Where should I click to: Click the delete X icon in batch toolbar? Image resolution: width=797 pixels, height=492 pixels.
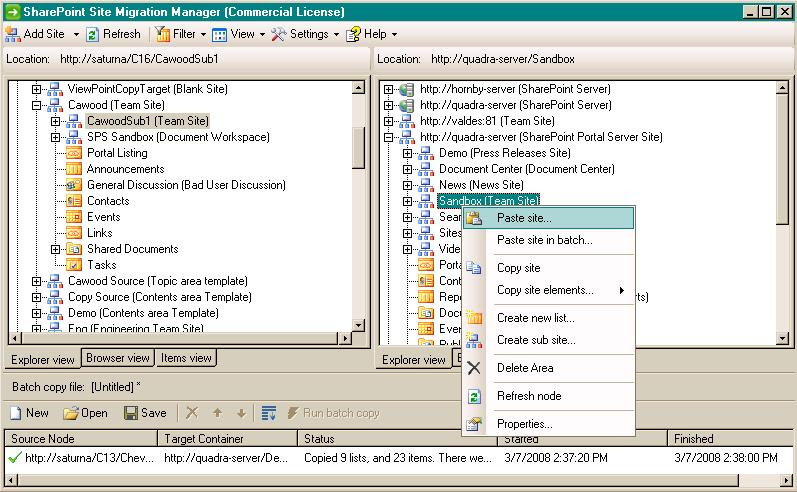(x=192, y=413)
